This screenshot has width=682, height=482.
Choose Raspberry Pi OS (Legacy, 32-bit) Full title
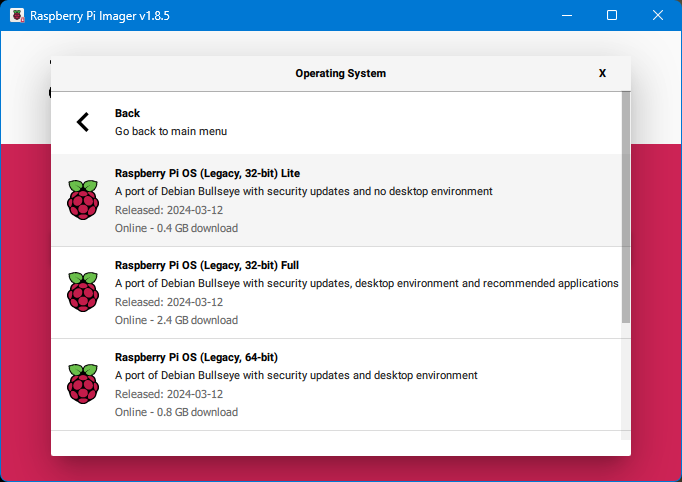(x=207, y=265)
